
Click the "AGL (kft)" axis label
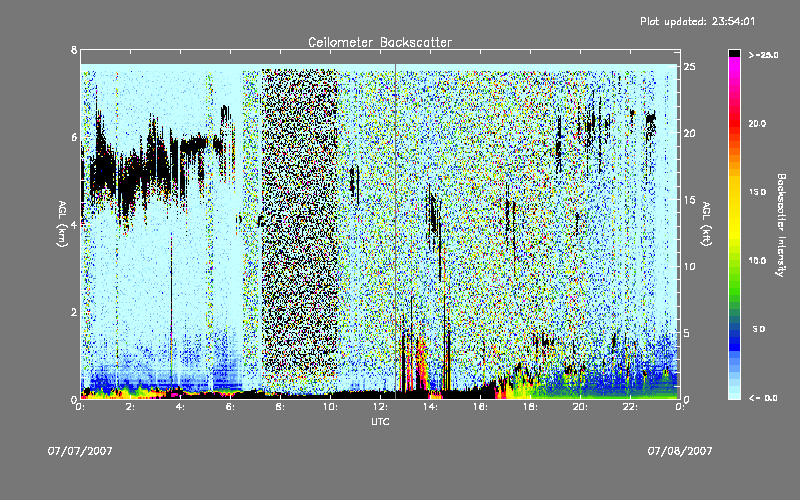pyautogui.click(x=706, y=224)
